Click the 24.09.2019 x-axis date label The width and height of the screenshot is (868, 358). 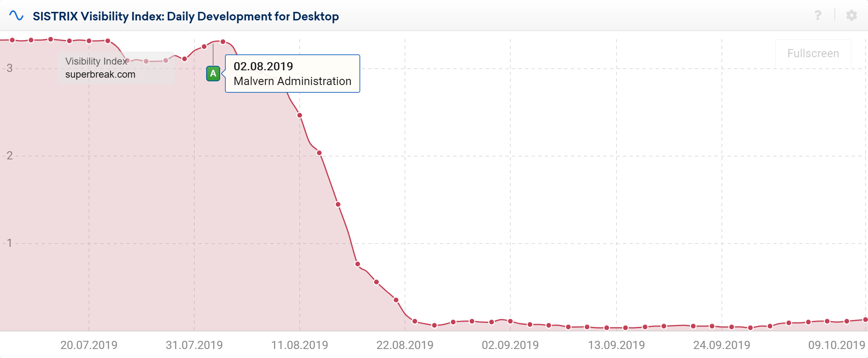[x=721, y=345]
